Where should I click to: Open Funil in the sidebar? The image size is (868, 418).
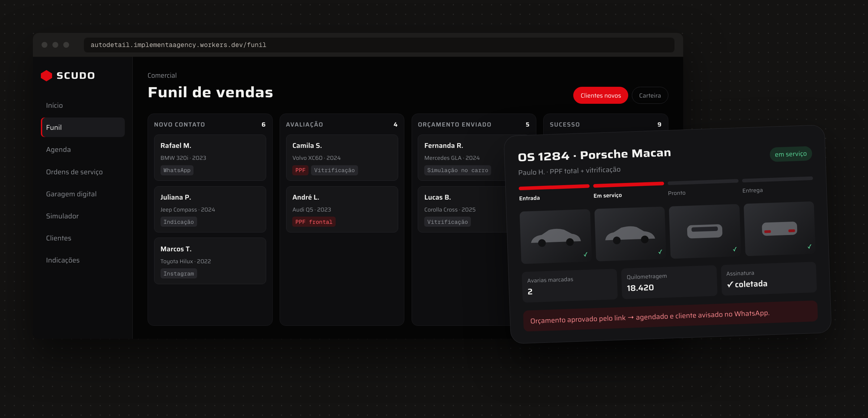pos(83,127)
